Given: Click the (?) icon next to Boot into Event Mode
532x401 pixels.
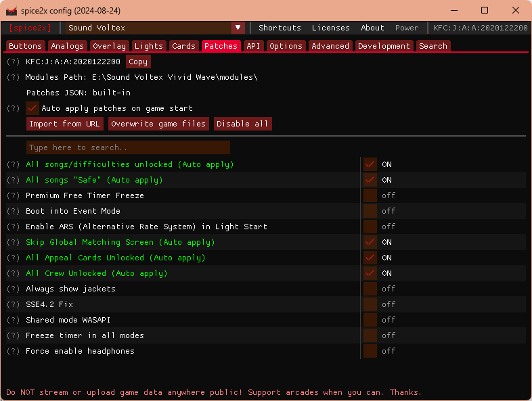Looking at the screenshot, I should (x=13, y=211).
